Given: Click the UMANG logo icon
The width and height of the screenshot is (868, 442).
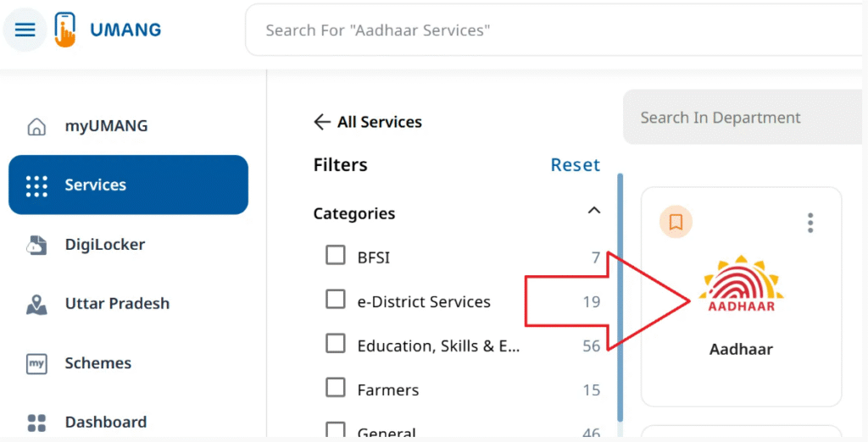Looking at the screenshot, I should [65, 30].
